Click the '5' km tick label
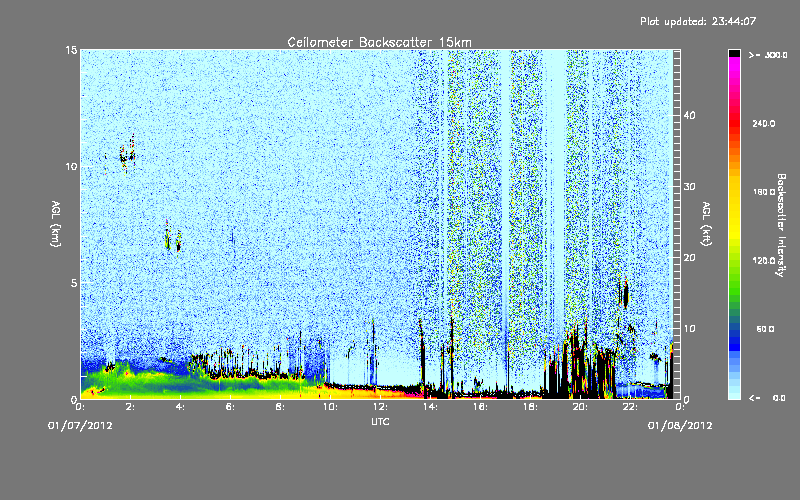 [74, 283]
